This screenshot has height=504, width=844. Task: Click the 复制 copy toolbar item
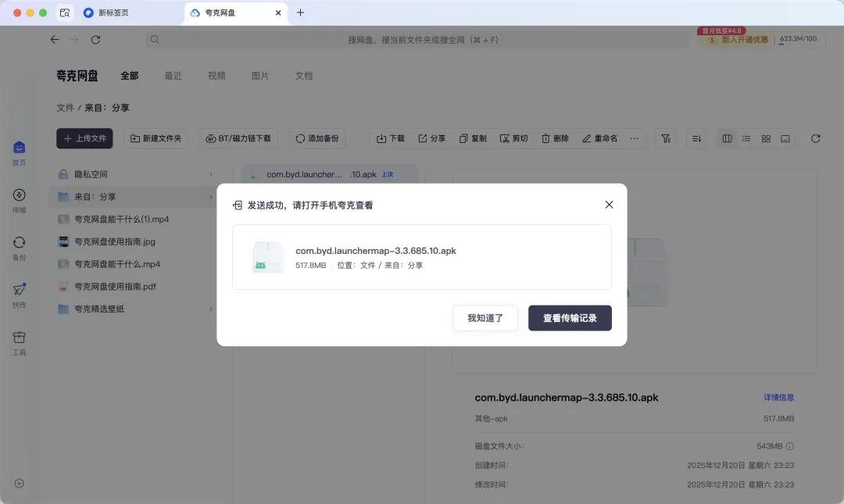[x=473, y=138]
